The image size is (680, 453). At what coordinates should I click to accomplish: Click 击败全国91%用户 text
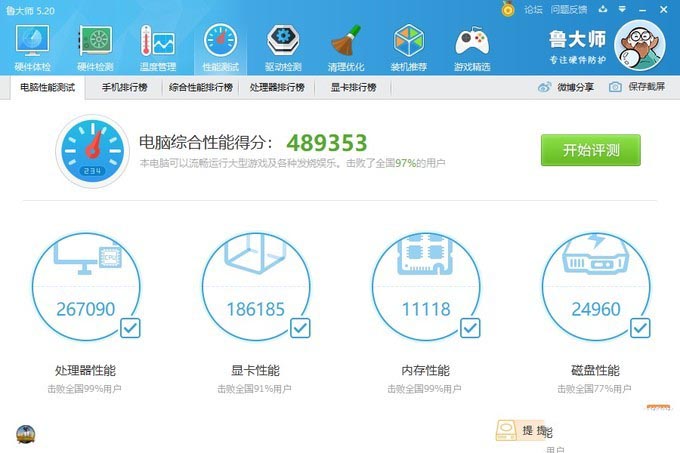[254, 389]
